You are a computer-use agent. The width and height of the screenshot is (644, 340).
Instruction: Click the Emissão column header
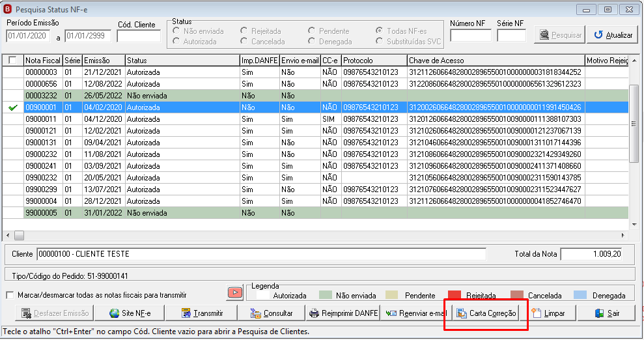(104, 61)
